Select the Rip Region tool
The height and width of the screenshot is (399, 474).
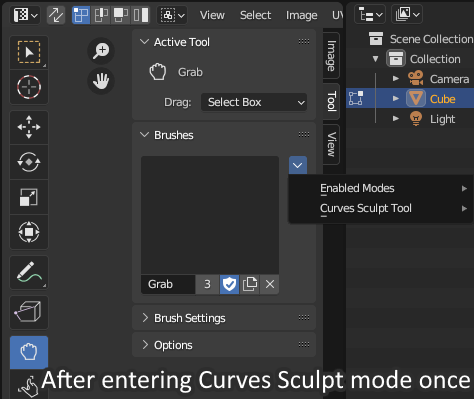[x=29, y=312]
